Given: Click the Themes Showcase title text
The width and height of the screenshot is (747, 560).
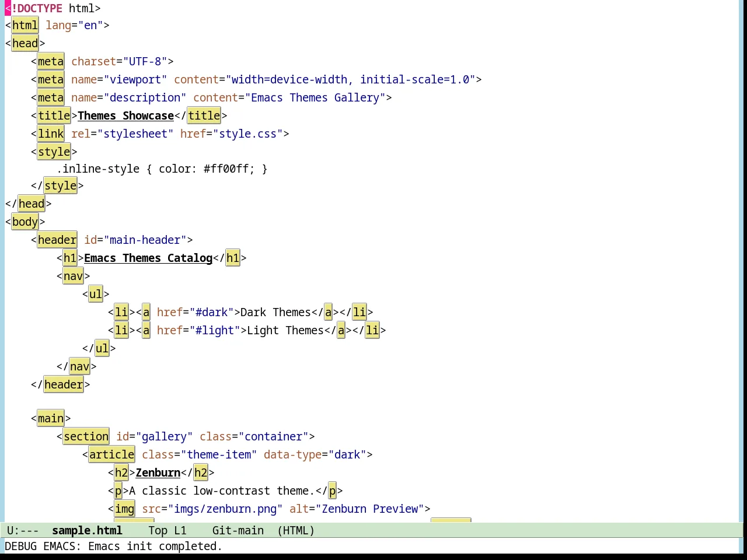Looking at the screenshot, I should coord(125,116).
